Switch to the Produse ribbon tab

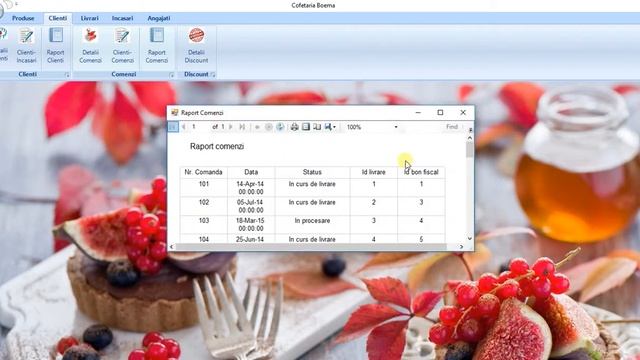pos(23,18)
